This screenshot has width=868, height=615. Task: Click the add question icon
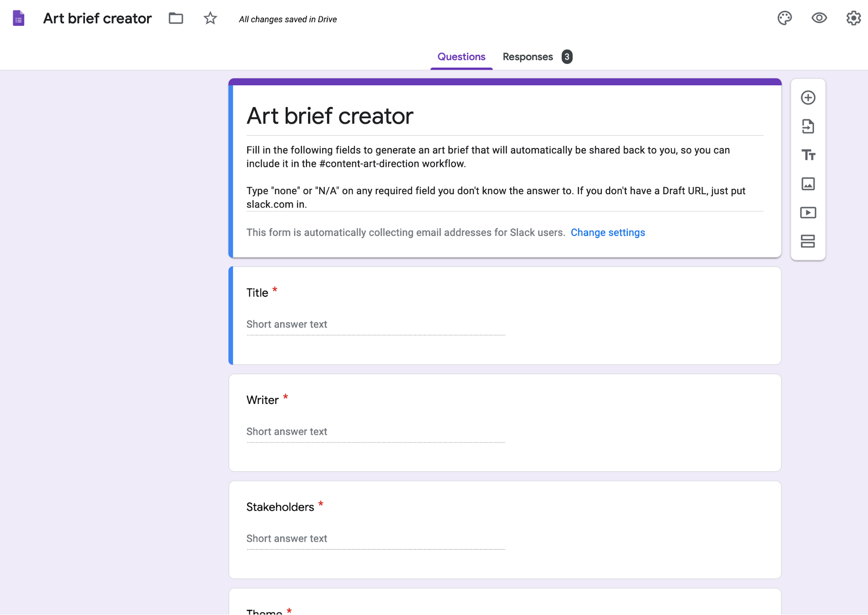pos(808,97)
